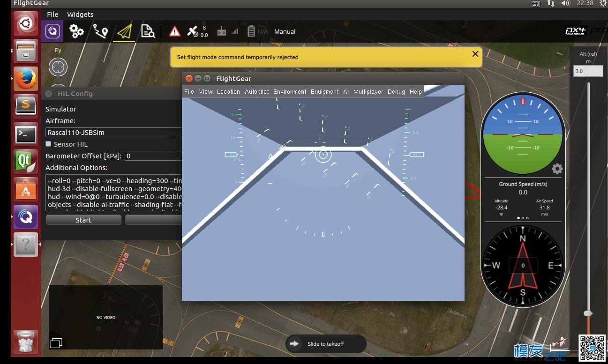
Task: Open instrument panel gear settings
Action: click(557, 169)
